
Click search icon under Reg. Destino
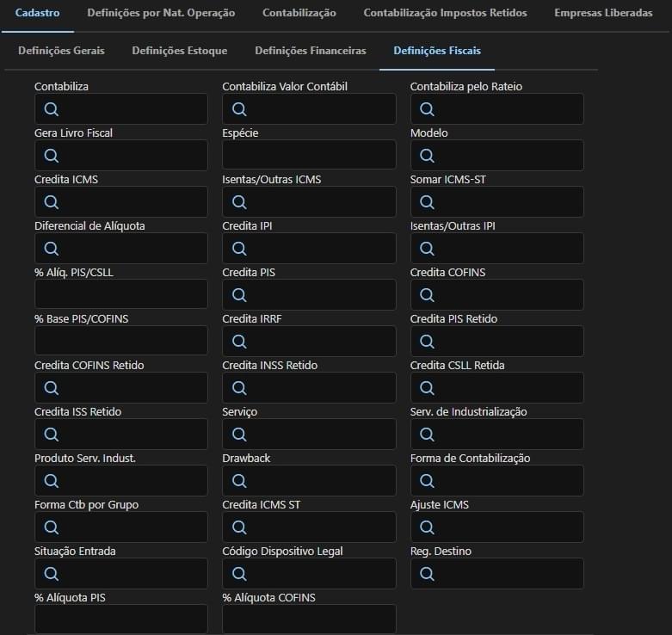click(427, 574)
